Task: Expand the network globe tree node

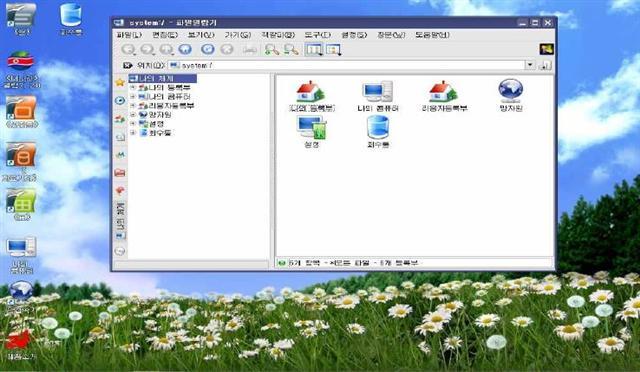Action: point(132,114)
